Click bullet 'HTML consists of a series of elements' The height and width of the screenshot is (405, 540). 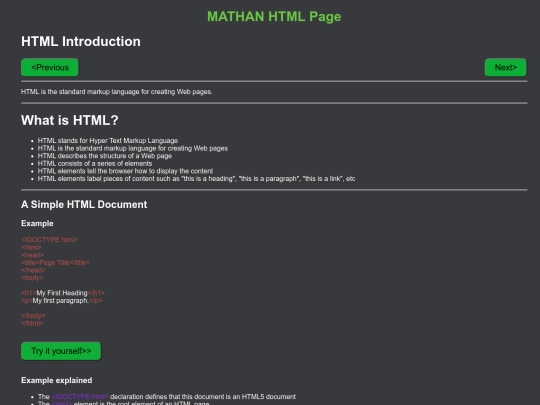click(x=95, y=163)
